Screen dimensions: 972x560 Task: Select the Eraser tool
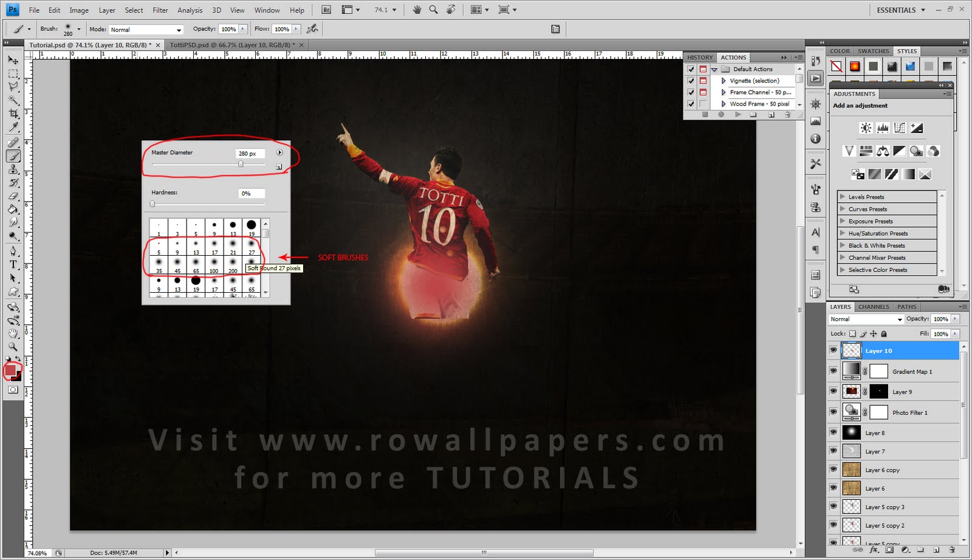pyautogui.click(x=13, y=196)
